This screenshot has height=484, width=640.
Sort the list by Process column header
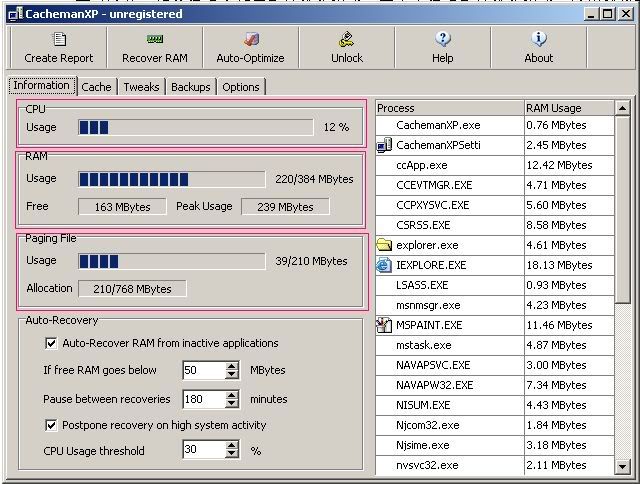tap(449, 108)
